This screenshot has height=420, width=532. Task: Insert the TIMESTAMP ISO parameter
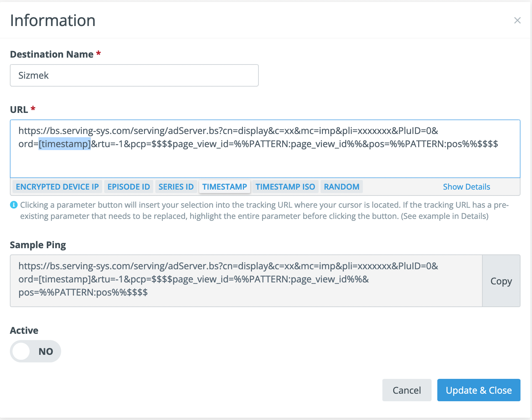(x=285, y=187)
